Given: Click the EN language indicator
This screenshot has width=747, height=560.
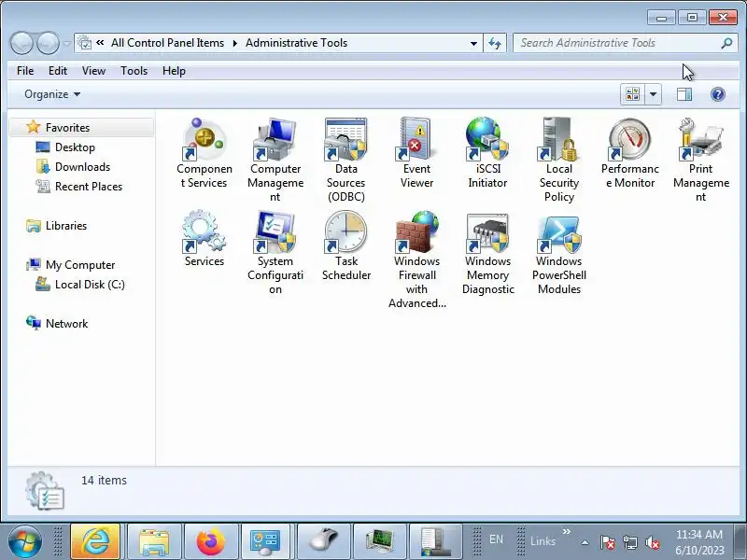Looking at the screenshot, I should [x=496, y=539].
